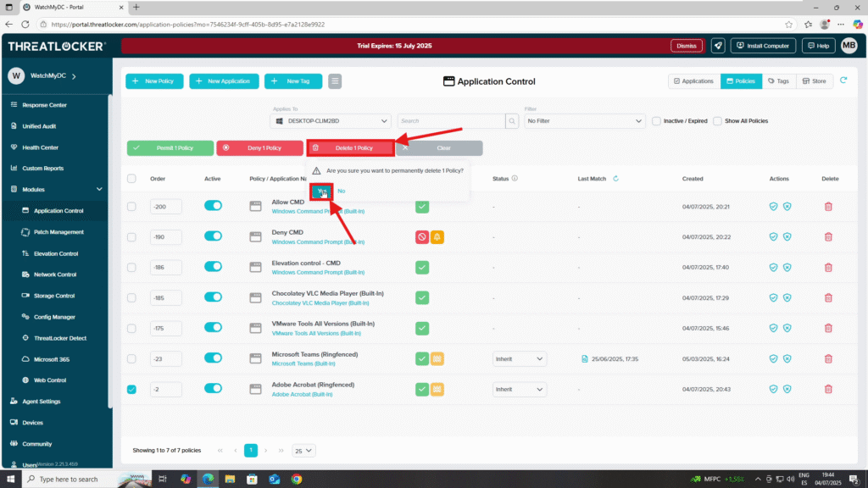Click the Deny 1 Policy button
868x488 pixels.
coord(259,147)
